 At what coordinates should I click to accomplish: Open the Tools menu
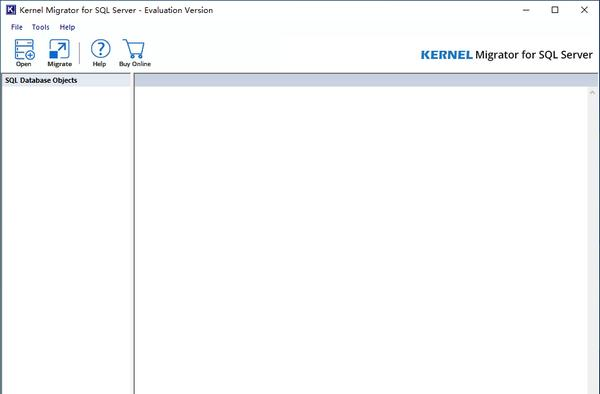coord(41,27)
